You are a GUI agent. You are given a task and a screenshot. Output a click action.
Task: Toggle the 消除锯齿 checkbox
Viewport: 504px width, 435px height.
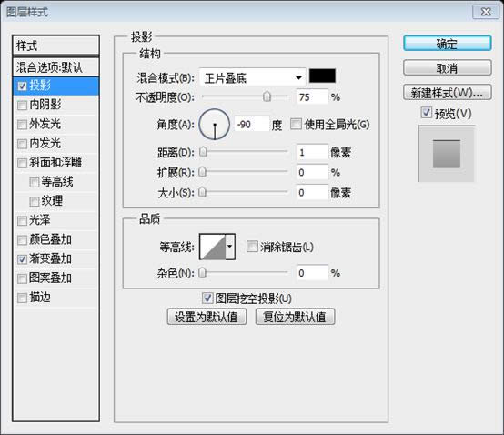click(252, 247)
